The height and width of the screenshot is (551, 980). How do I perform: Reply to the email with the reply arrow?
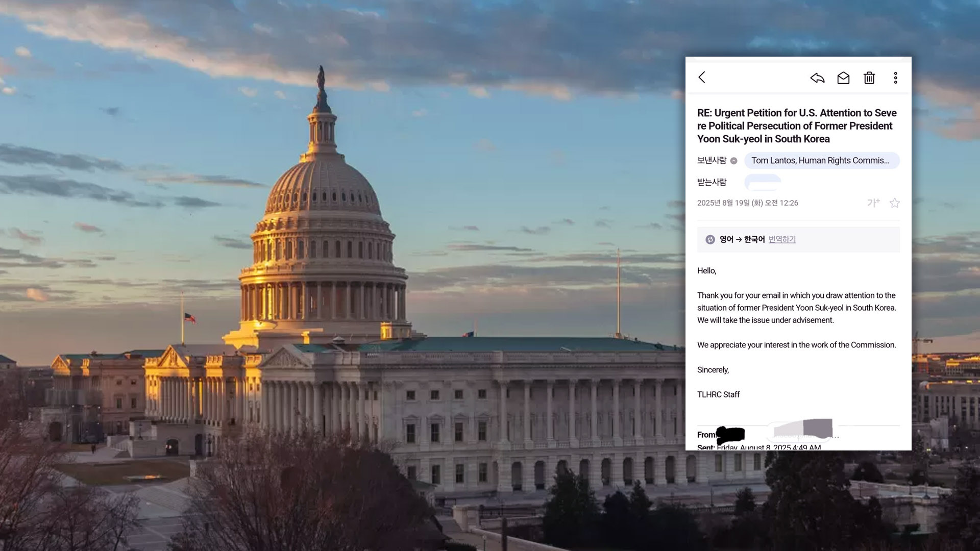pyautogui.click(x=817, y=78)
